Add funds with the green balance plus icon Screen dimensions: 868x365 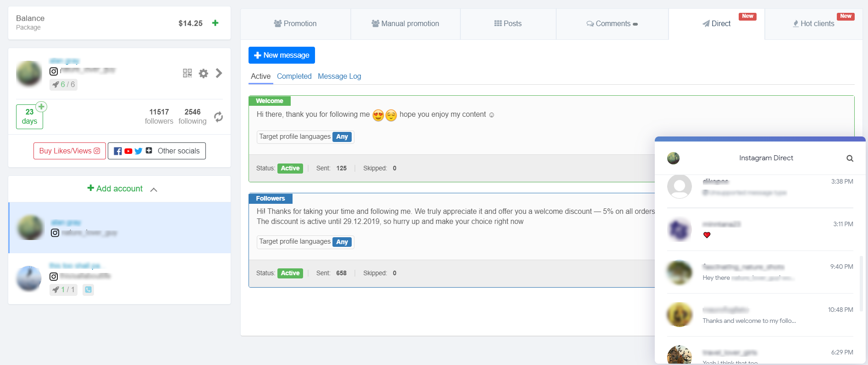tap(215, 23)
